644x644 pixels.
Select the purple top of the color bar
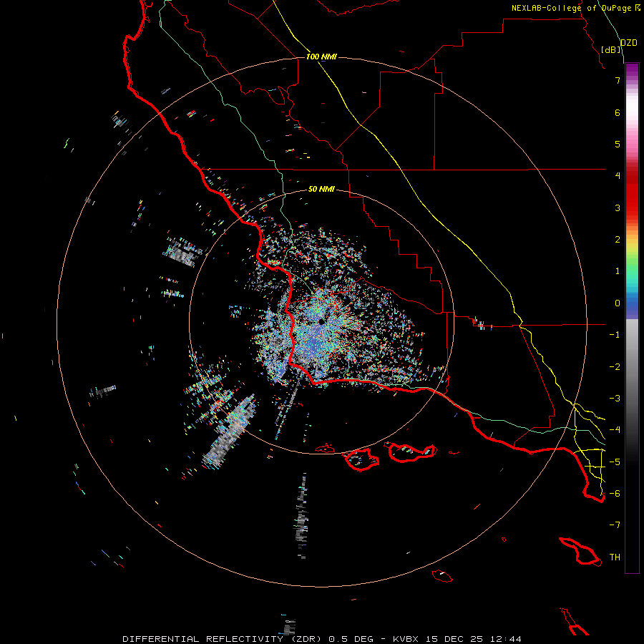632,71
